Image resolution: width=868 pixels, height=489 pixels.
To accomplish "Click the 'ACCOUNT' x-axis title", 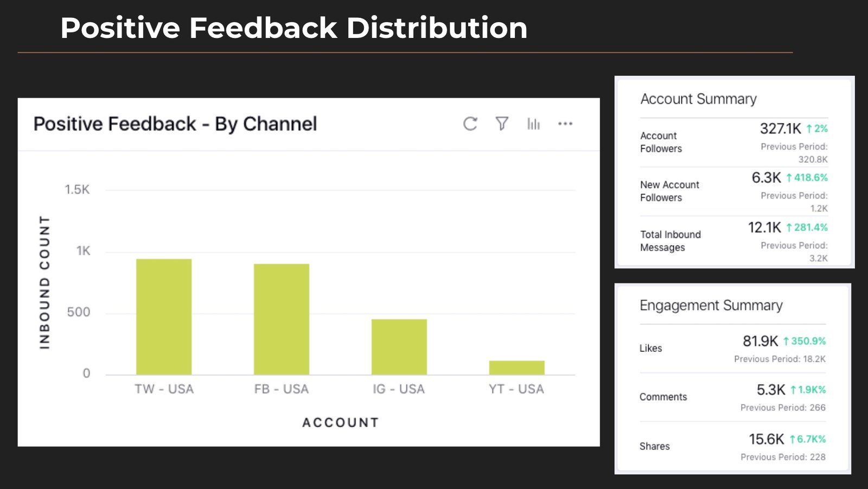I will [341, 423].
